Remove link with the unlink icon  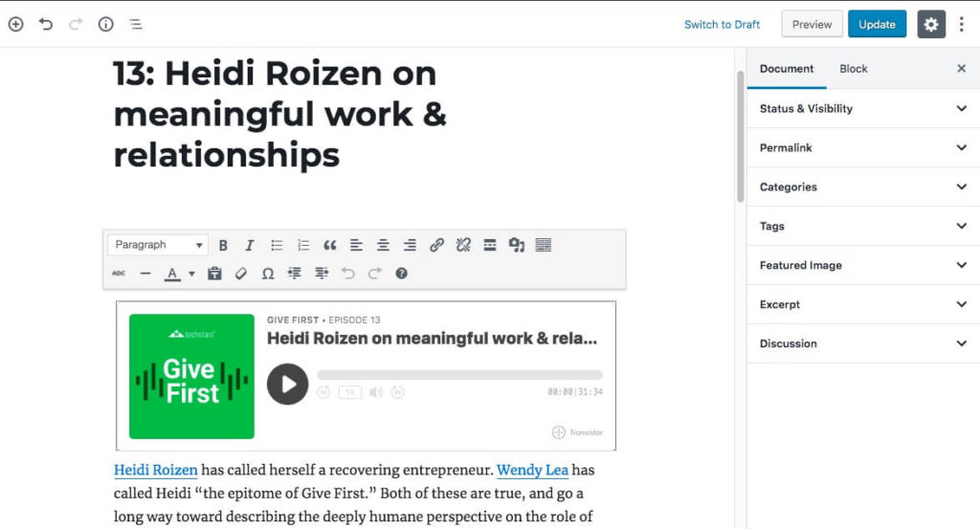point(463,245)
